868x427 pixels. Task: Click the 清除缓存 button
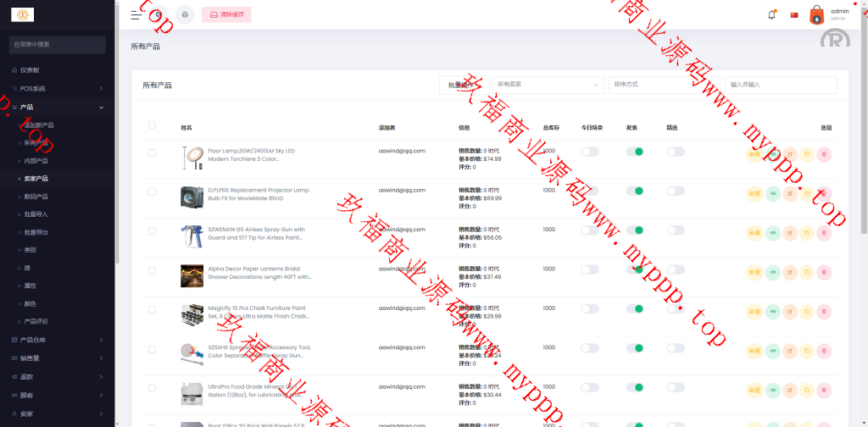click(x=226, y=14)
